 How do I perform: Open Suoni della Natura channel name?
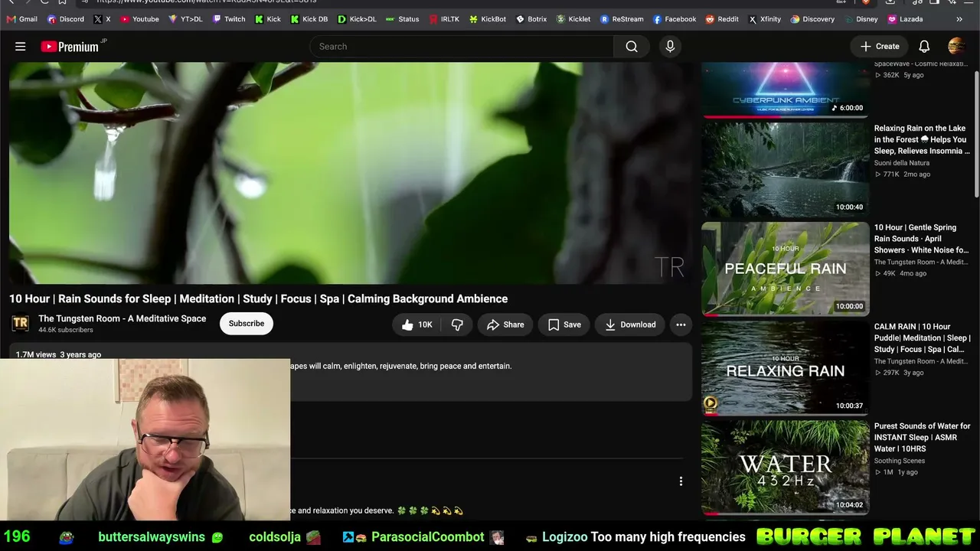[902, 163]
